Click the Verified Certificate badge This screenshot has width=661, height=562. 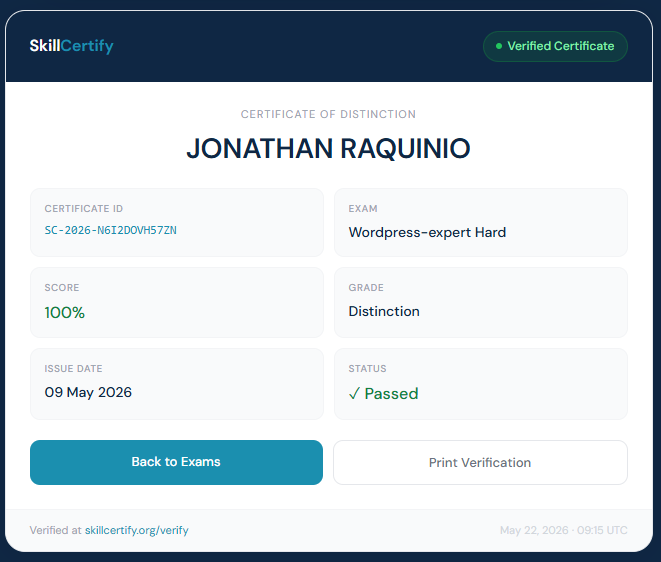tap(555, 46)
